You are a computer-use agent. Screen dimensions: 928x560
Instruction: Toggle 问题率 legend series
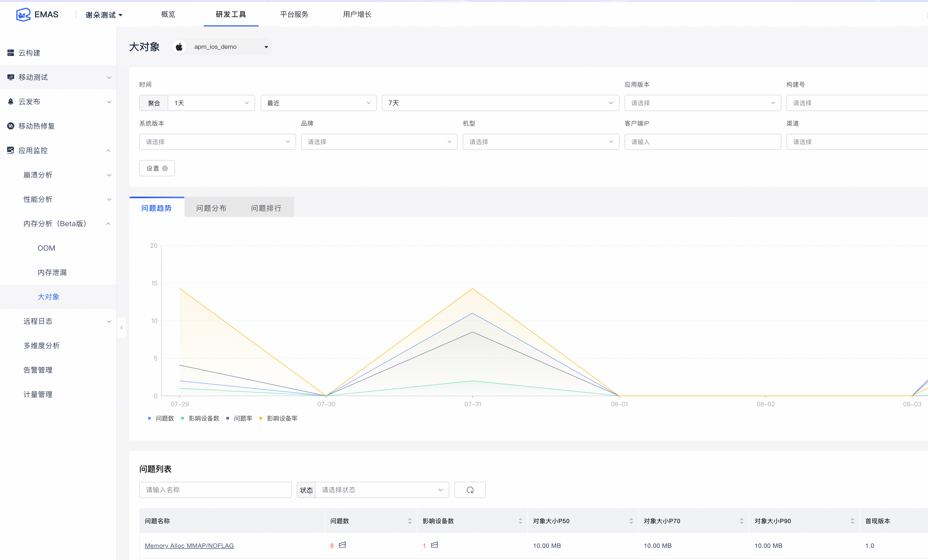[x=239, y=418]
